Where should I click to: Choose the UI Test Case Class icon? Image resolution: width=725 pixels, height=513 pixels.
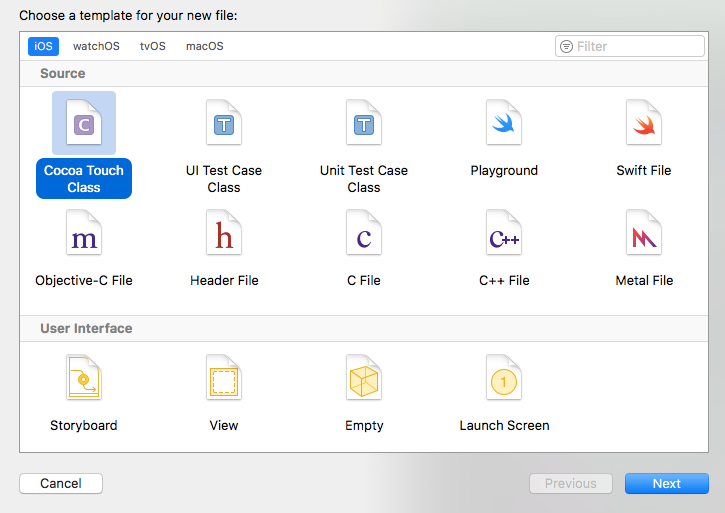(x=224, y=123)
